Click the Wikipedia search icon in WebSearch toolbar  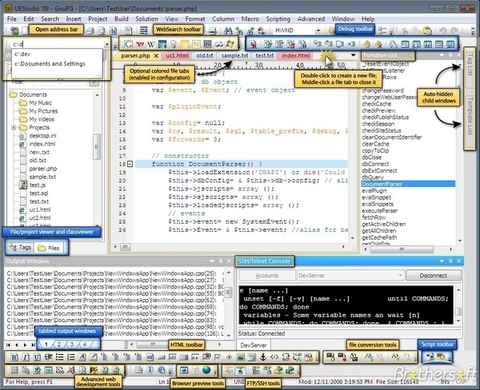[151, 44]
